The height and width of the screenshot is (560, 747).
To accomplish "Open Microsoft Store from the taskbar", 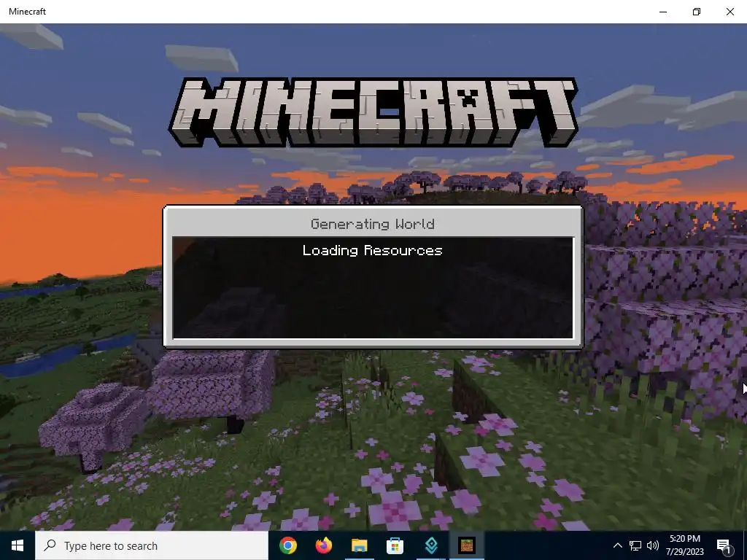I will 395,545.
